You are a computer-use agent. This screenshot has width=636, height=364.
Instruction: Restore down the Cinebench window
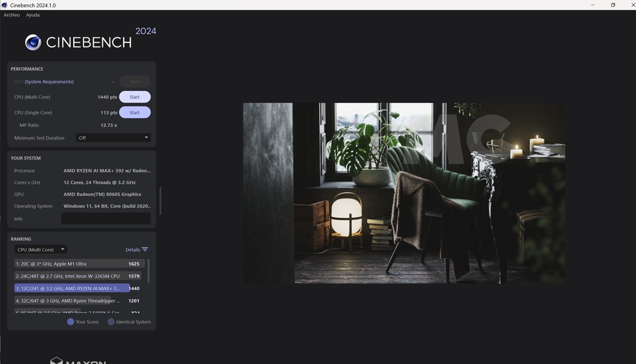coord(613,5)
